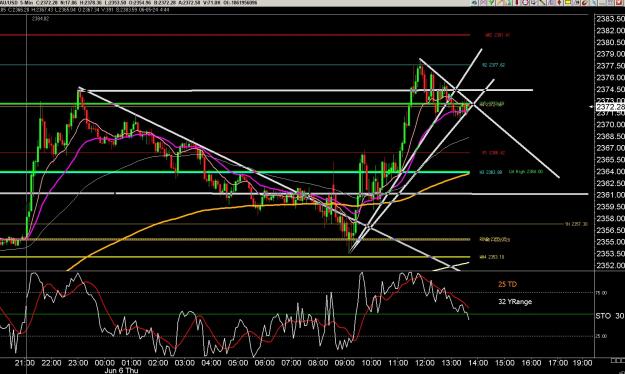Screen dimensions: 625x374
Task: Click the red diamond toolbar icon
Action: point(558,2)
